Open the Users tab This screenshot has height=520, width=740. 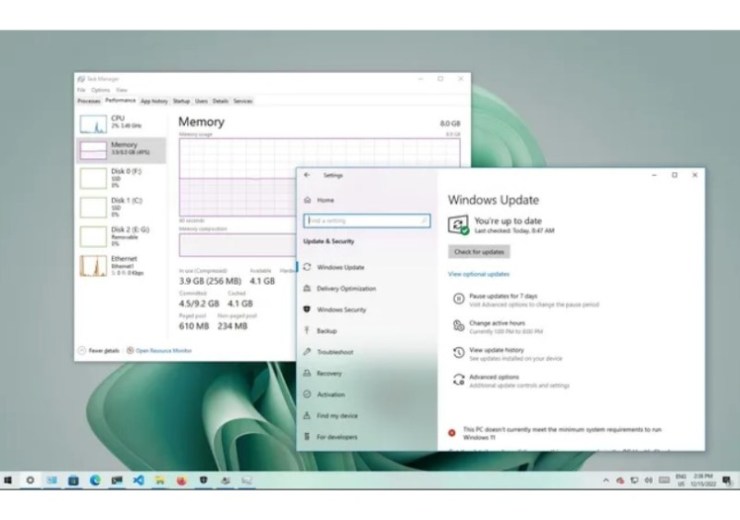202,101
